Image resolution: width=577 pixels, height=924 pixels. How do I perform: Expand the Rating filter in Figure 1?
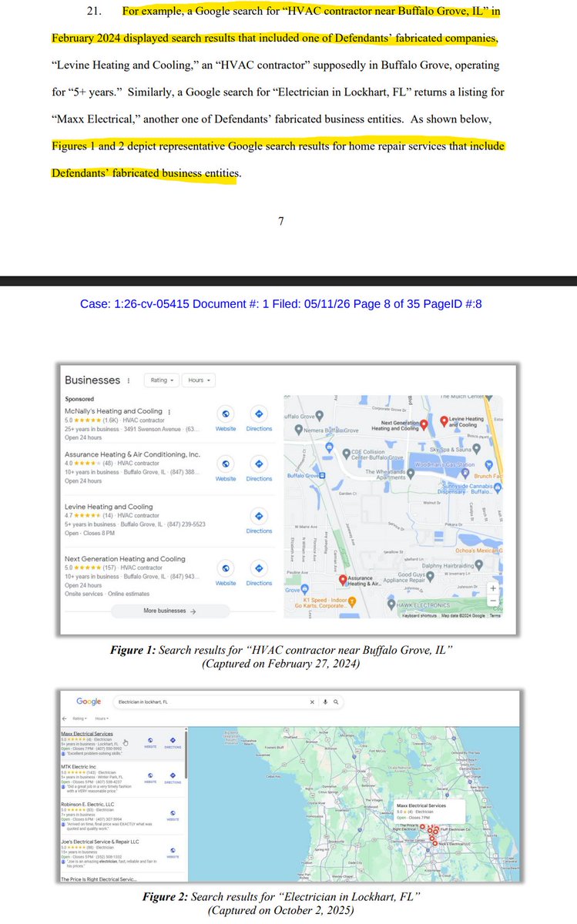pyautogui.click(x=163, y=380)
